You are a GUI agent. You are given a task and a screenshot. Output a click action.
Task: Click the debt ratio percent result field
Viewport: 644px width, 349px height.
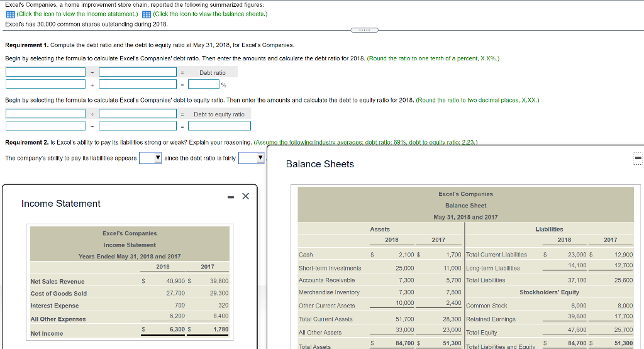[204, 84]
